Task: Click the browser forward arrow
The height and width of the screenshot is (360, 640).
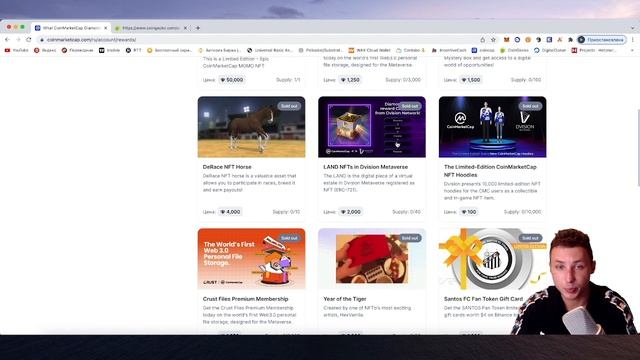Action: click(18, 40)
